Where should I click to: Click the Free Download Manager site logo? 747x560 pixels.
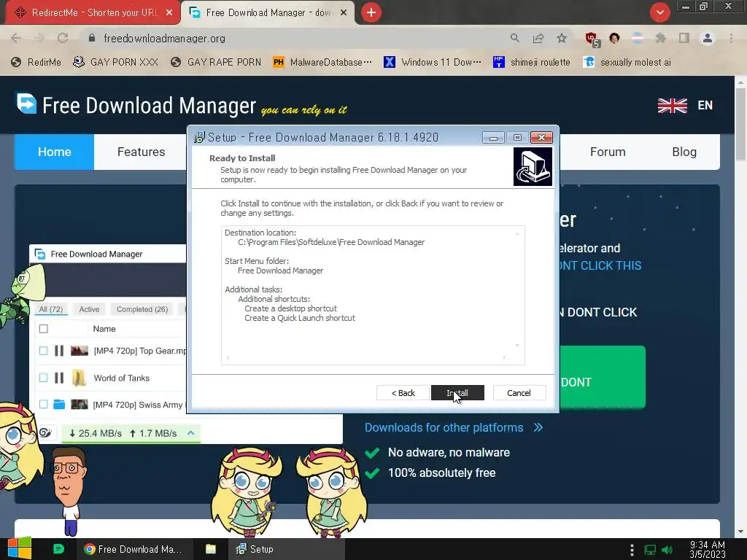pyautogui.click(x=136, y=105)
